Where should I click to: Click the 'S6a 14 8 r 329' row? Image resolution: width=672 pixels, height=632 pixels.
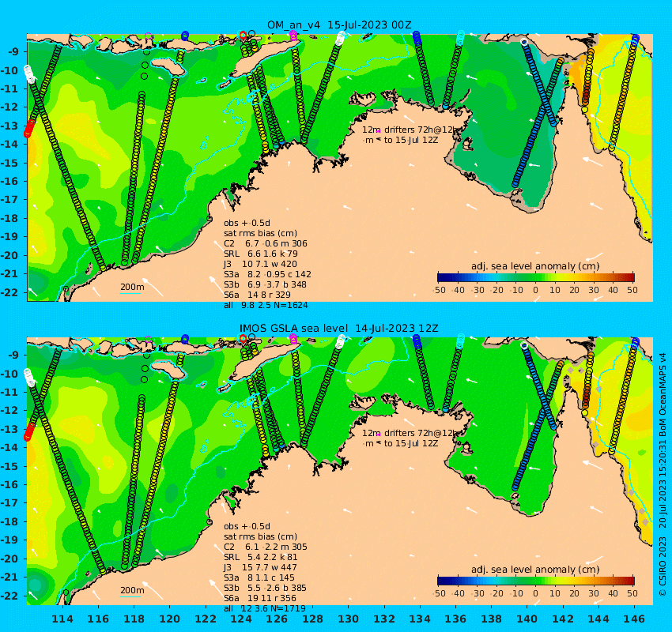(257, 295)
